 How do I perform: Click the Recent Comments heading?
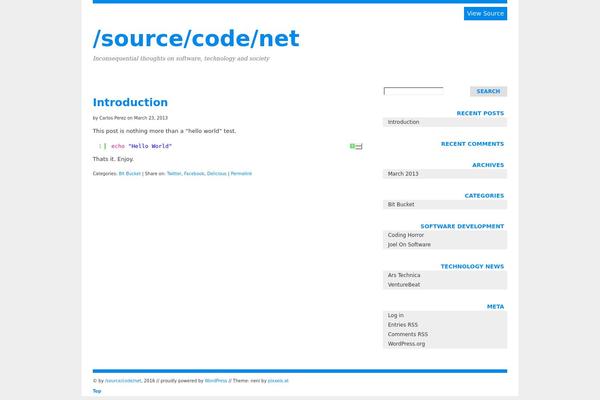pos(472,144)
